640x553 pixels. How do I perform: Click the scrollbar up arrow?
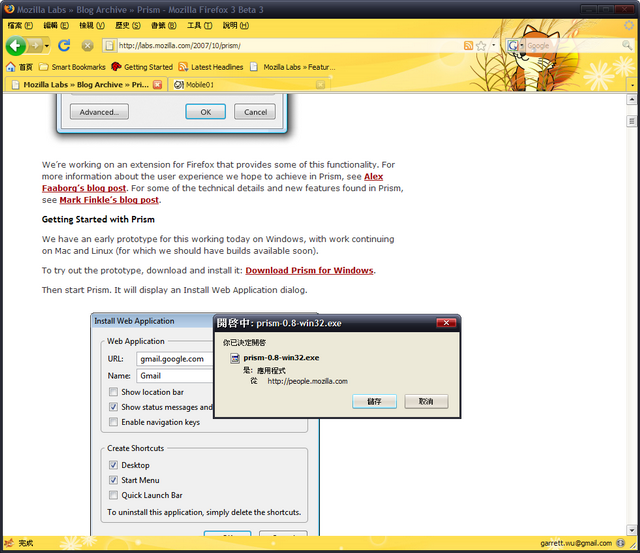631,100
